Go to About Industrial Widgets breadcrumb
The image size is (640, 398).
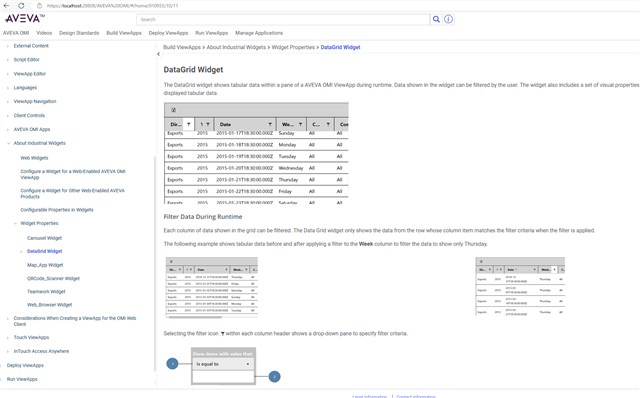(x=236, y=47)
